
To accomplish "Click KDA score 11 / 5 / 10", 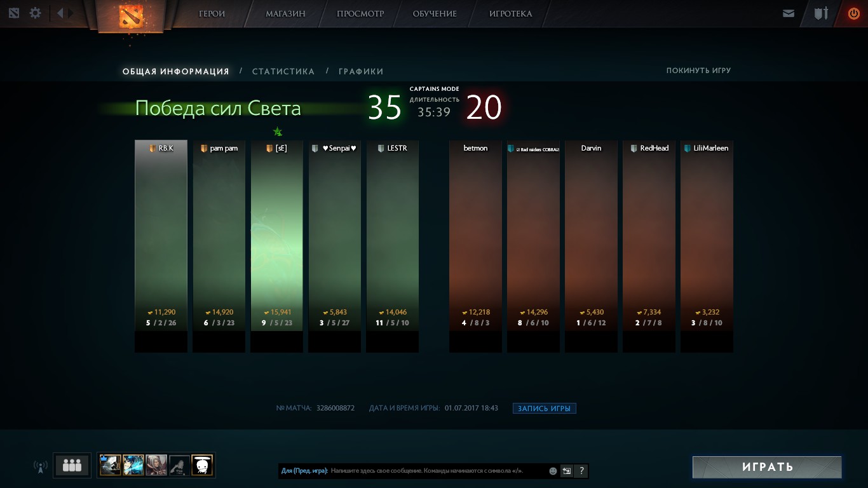I will (392, 323).
